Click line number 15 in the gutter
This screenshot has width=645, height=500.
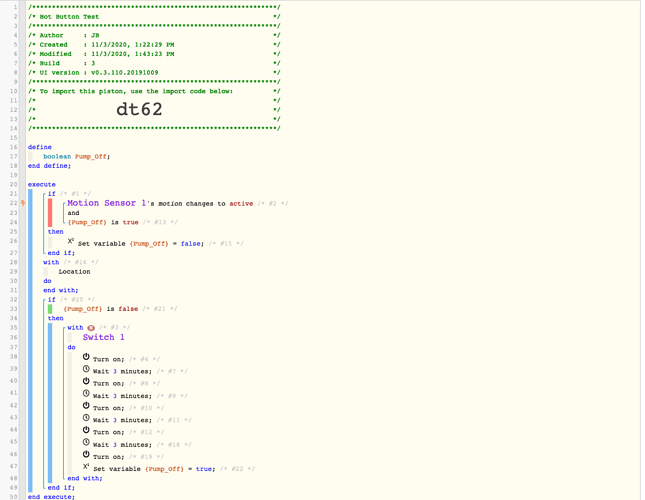coord(14,138)
